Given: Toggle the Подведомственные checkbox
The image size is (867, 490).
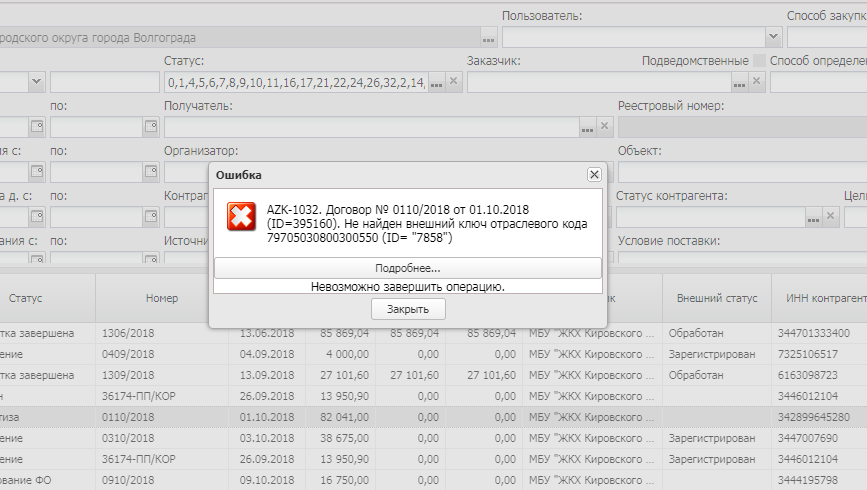Looking at the screenshot, I should pyautogui.click(x=760, y=61).
